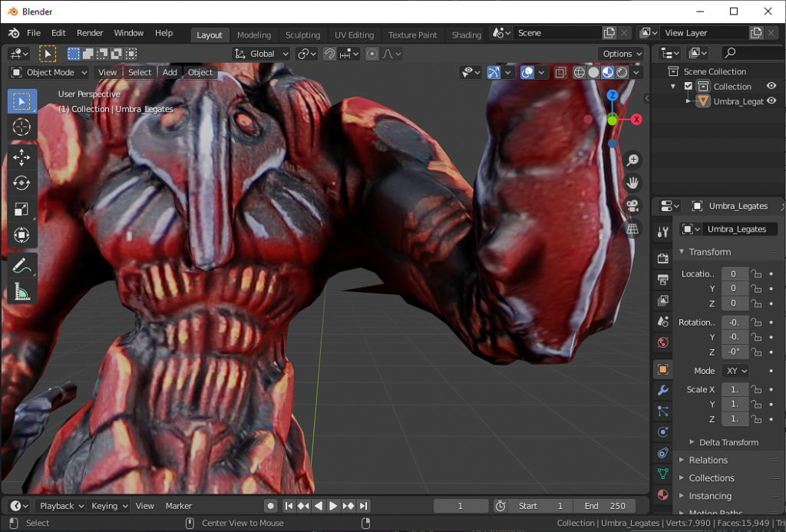Toggle lock on Location X
Image resolution: width=786 pixels, height=532 pixels.
(x=756, y=274)
